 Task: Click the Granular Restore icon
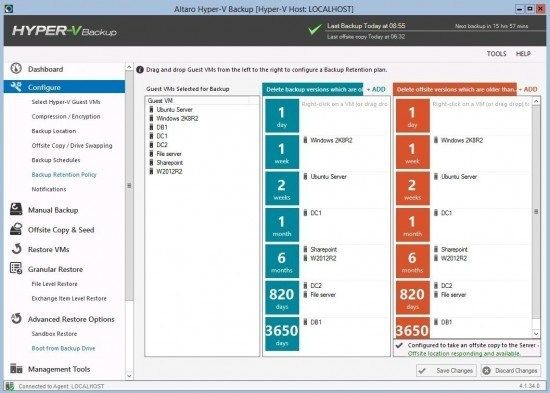click(16, 268)
